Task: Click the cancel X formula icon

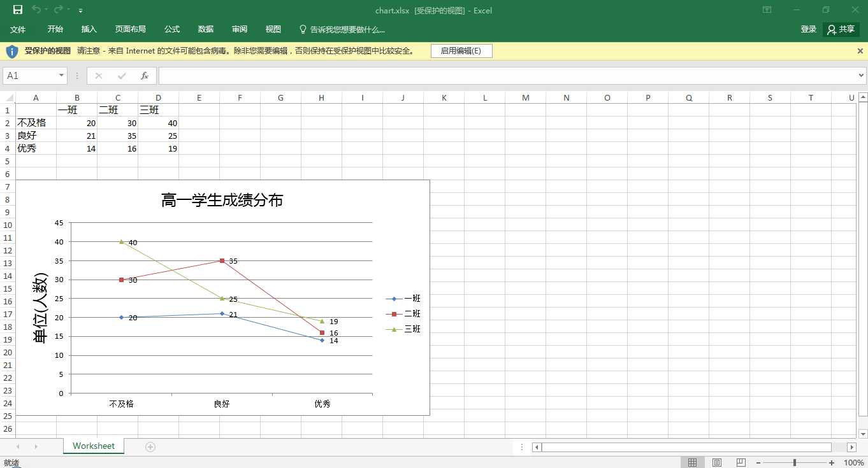Action: 99,76
